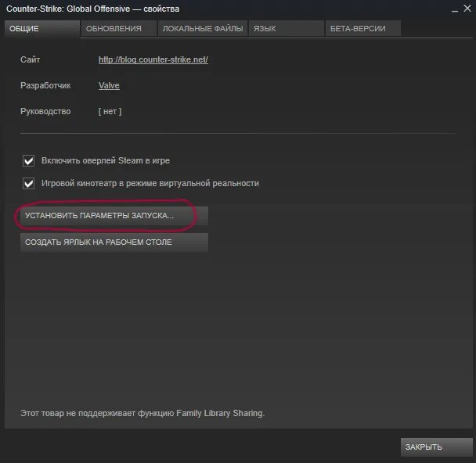Click the Сайт label
Screen dimensions: 476x463
tap(30, 59)
